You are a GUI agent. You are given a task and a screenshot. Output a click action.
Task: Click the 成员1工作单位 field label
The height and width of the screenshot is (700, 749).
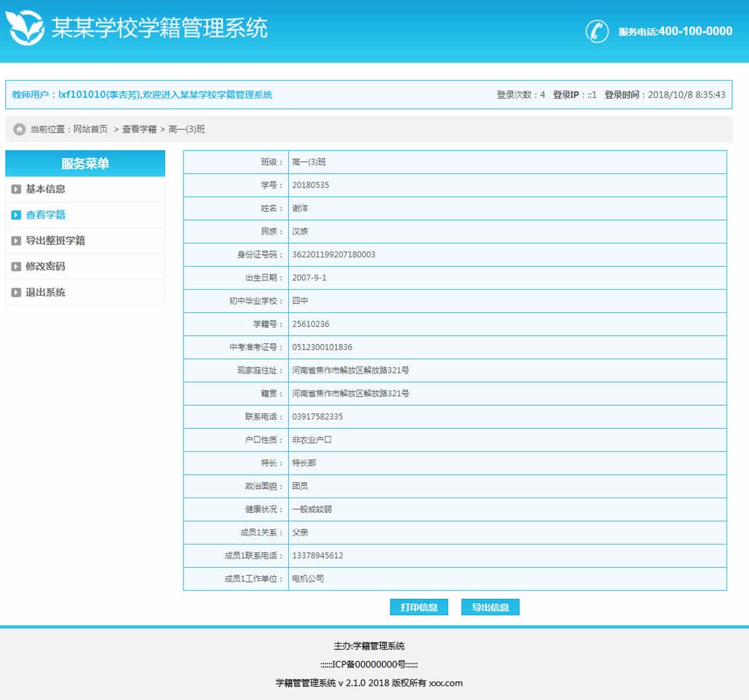(254, 579)
